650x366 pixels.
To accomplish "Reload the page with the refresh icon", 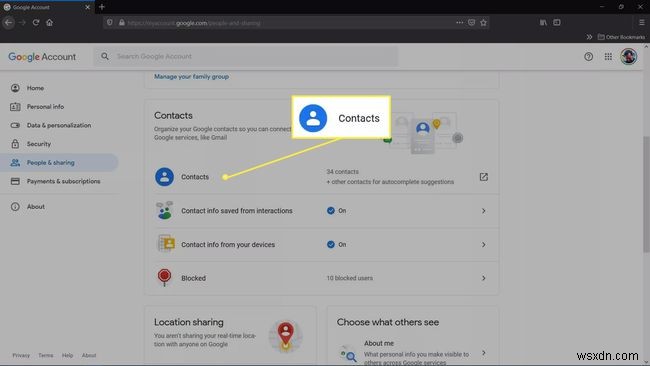I will (36, 22).
